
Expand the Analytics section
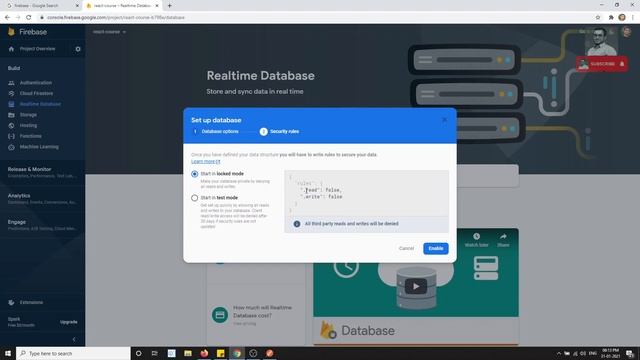coord(42,198)
